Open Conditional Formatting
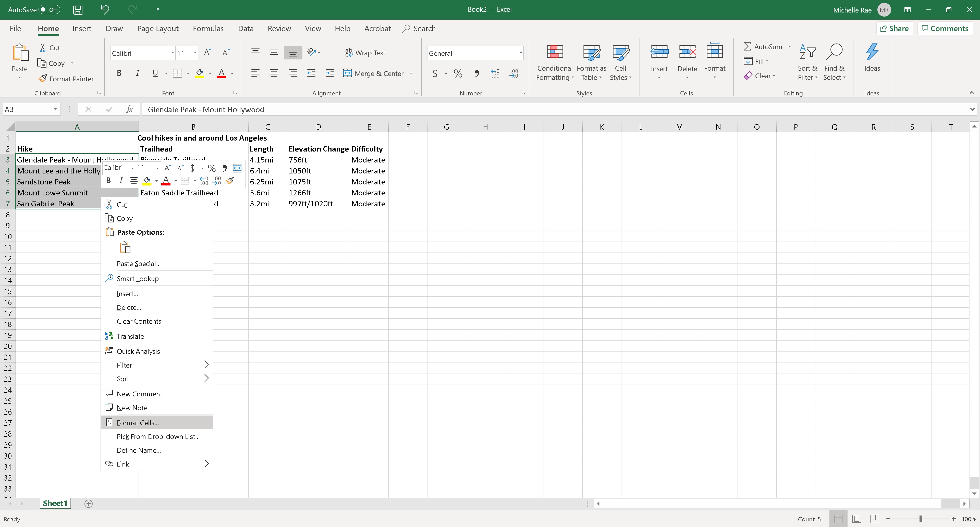Screen dimensions: 980x527 [x=555, y=63]
